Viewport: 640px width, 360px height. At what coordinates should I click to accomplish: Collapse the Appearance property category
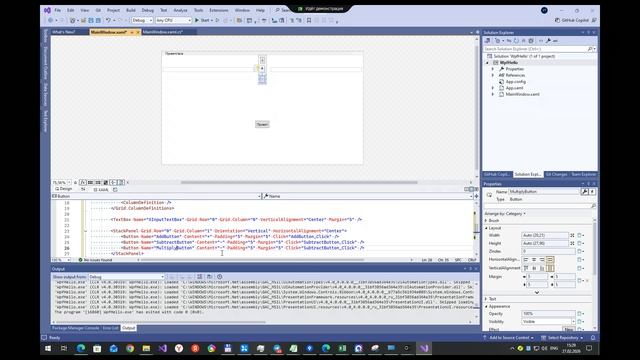pos(486,306)
